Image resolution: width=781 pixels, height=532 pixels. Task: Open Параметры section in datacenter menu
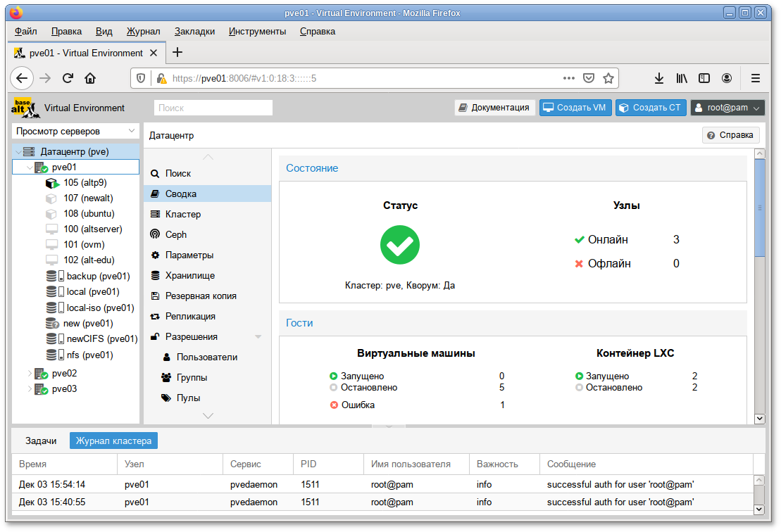207,255
